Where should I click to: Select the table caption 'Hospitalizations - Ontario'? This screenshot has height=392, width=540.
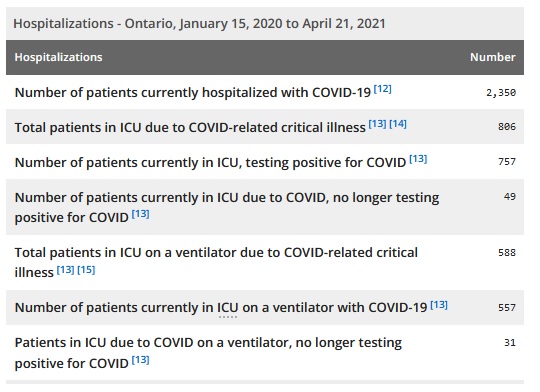click(x=199, y=23)
